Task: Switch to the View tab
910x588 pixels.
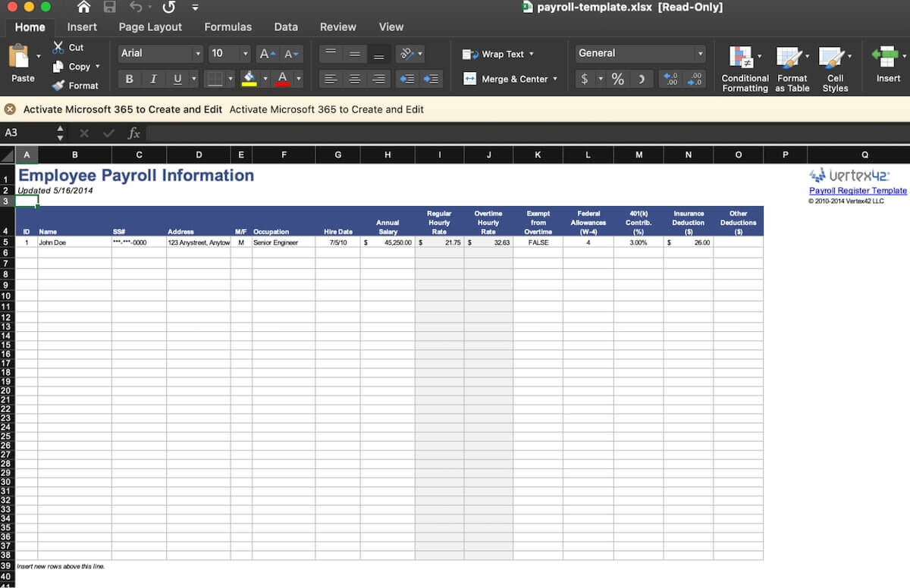Action: [391, 27]
